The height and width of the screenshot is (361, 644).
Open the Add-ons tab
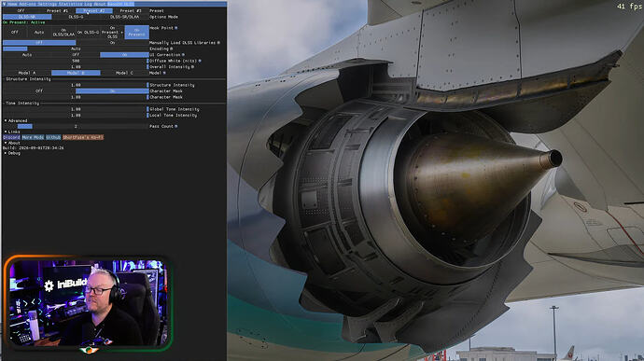coord(27,4)
